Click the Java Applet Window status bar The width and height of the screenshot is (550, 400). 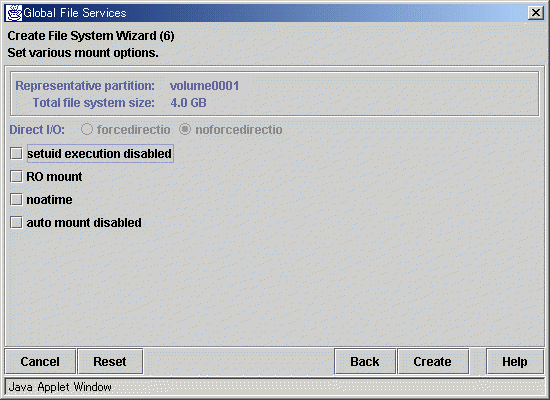275,387
